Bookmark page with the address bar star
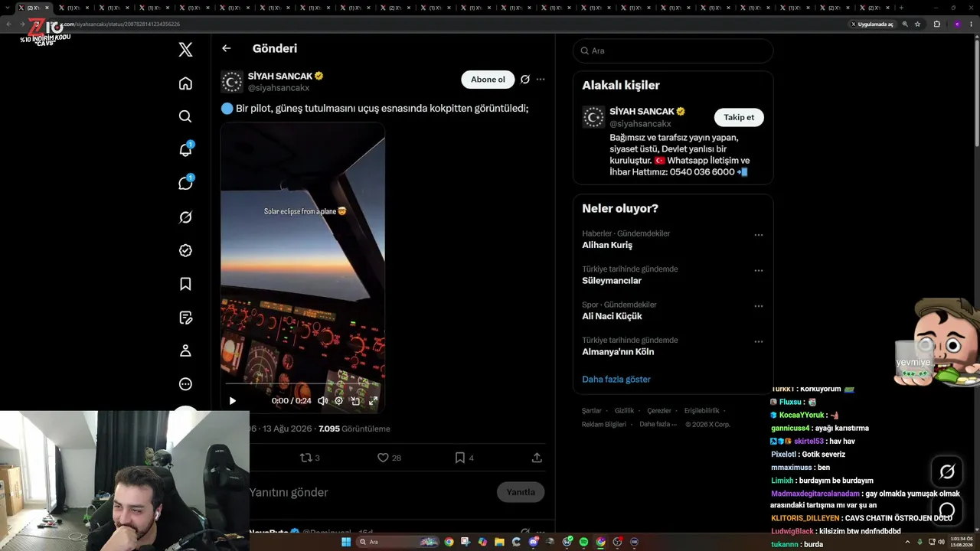 point(917,24)
